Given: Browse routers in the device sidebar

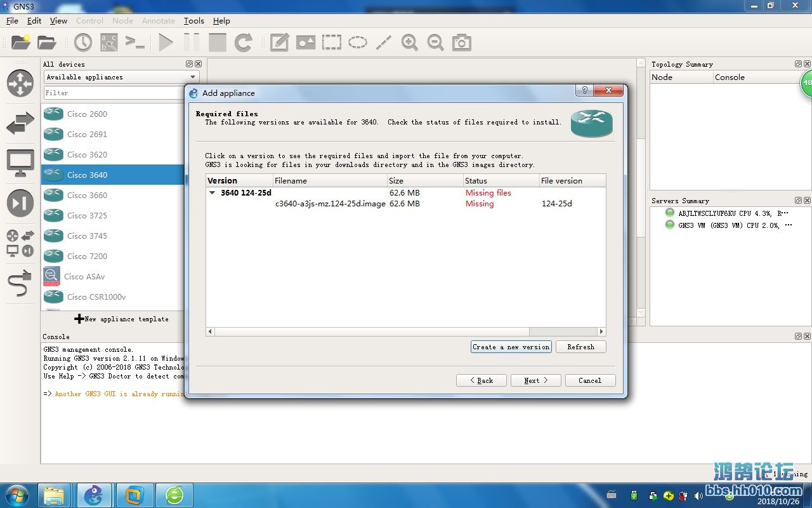Looking at the screenshot, I should (20, 83).
